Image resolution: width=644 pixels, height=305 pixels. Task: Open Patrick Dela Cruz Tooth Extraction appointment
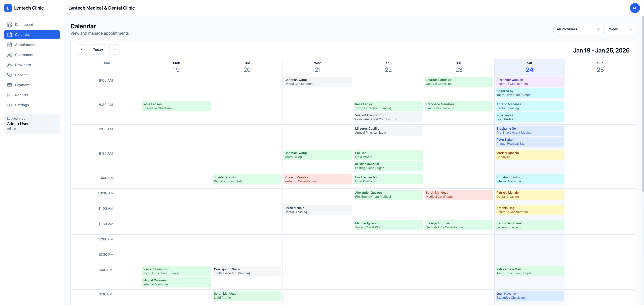pos(530,271)
